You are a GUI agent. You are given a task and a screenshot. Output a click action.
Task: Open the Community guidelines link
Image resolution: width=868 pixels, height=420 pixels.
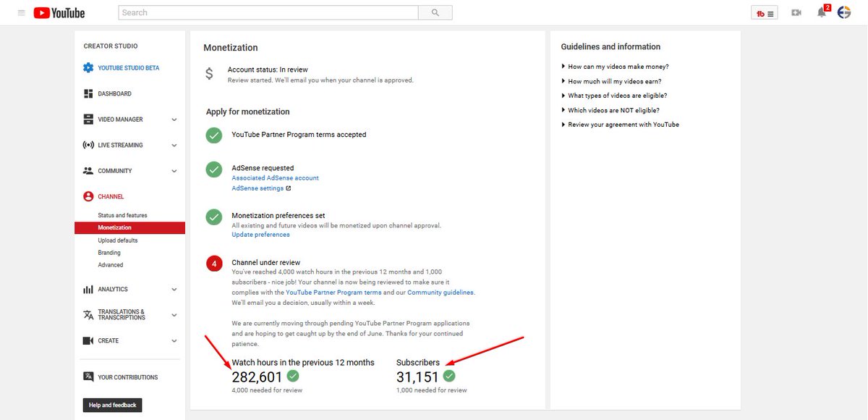click(x=441, y=293)
